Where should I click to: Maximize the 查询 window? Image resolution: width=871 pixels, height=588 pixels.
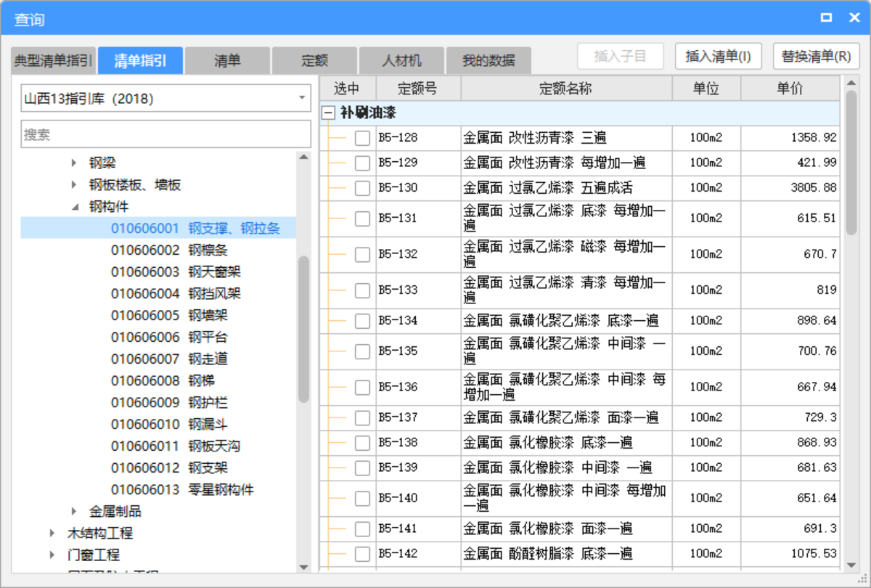pos(826,17)
